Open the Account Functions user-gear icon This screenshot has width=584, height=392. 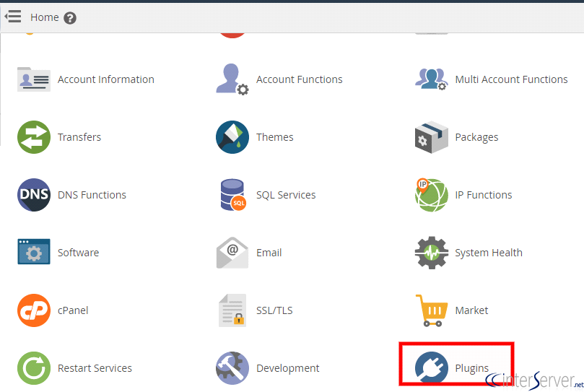[x=232, y=79]
